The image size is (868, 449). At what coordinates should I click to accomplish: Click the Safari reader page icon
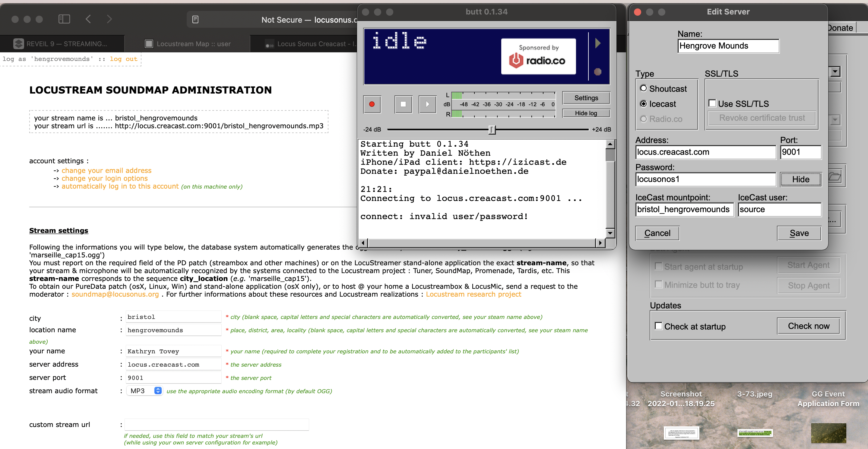pyautogui.click(x=195, y=20)
